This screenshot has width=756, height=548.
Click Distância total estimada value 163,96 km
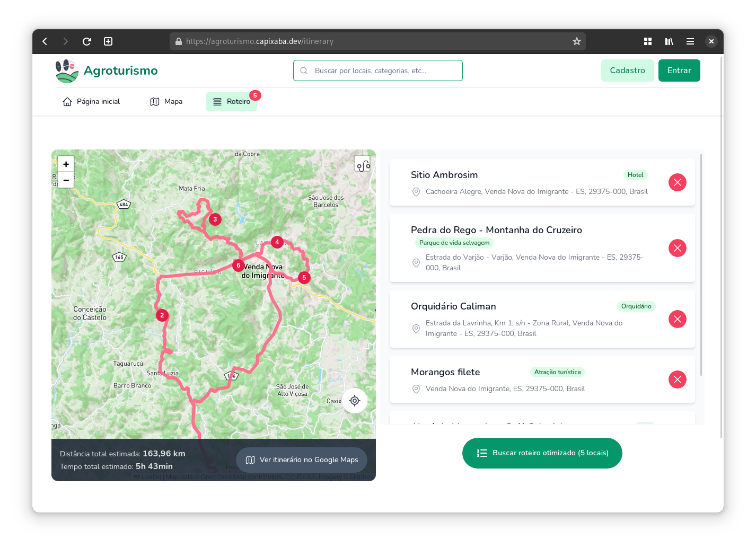click(164, 454)
